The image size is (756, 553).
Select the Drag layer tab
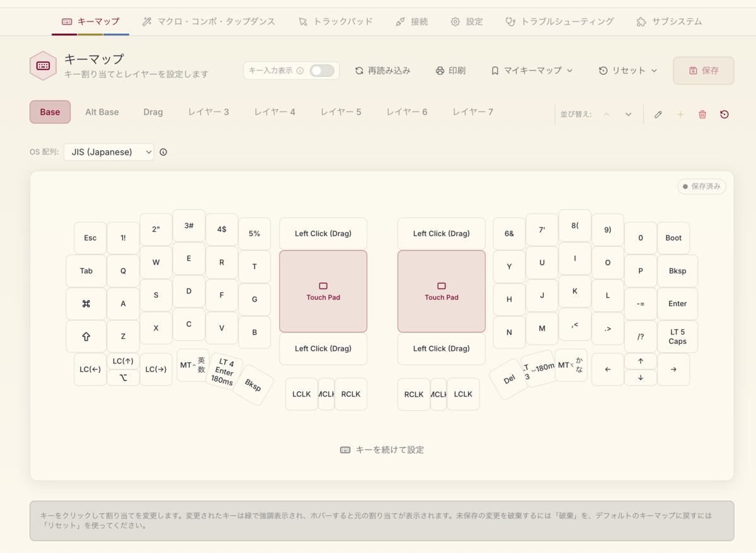153,112
